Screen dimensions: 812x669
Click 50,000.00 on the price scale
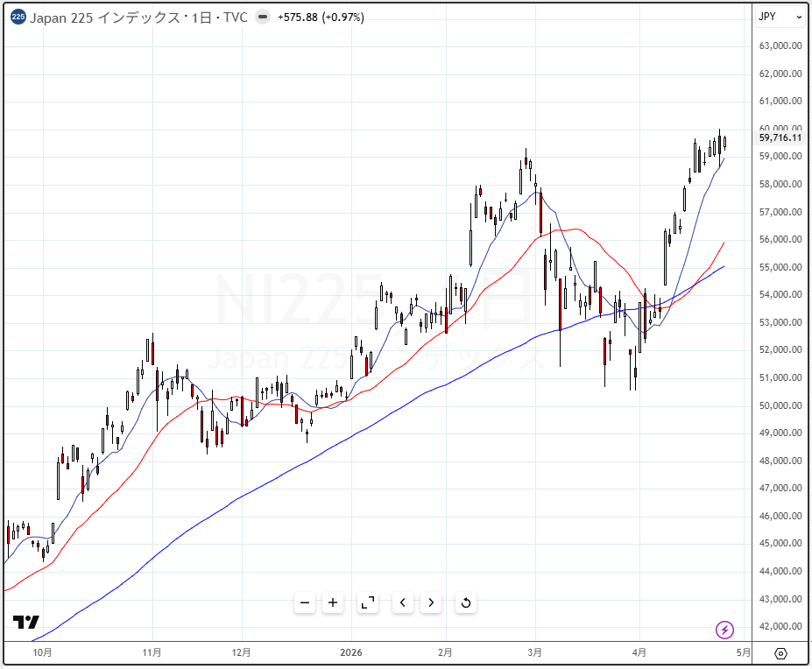[x=780, y=405]
